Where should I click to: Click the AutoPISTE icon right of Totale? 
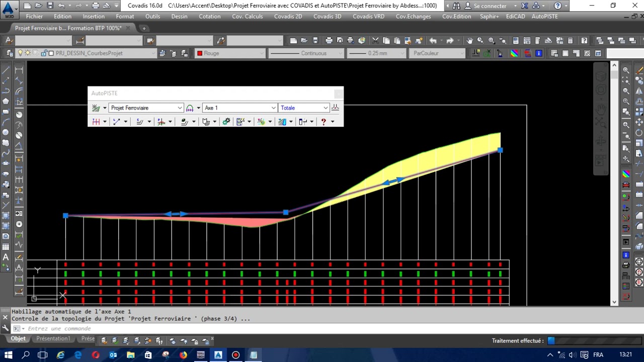click(336, 107)
